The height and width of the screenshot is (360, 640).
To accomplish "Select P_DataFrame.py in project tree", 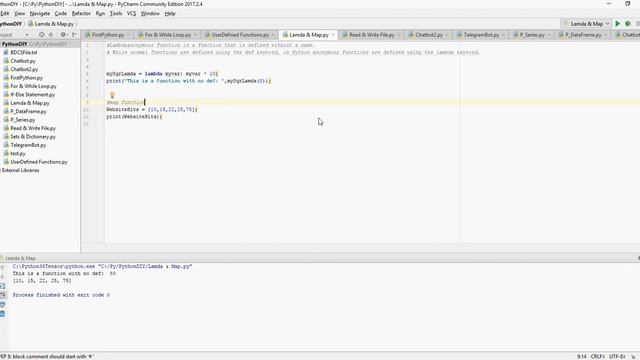I will 28,111.
